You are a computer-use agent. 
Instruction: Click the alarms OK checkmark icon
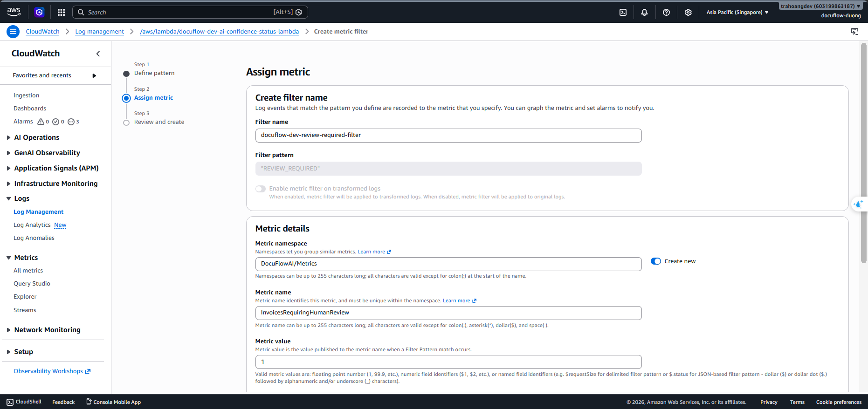56,122
